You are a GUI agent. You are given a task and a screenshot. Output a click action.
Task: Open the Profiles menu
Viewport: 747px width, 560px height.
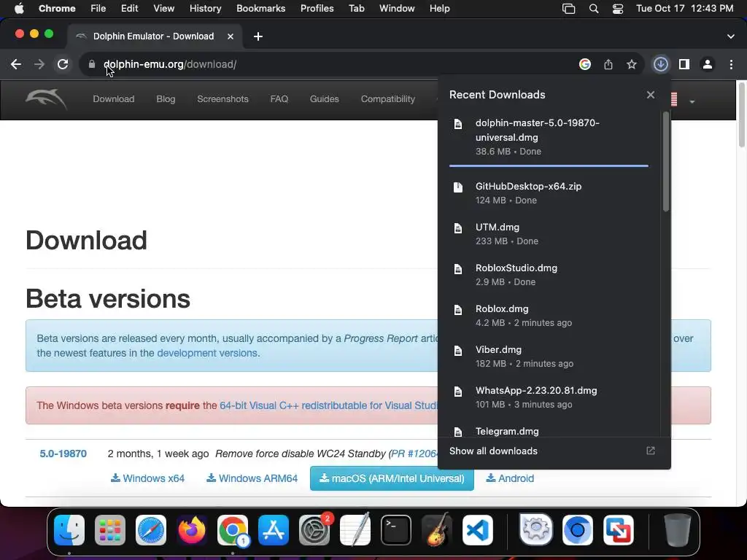click(x=317, y=9)
